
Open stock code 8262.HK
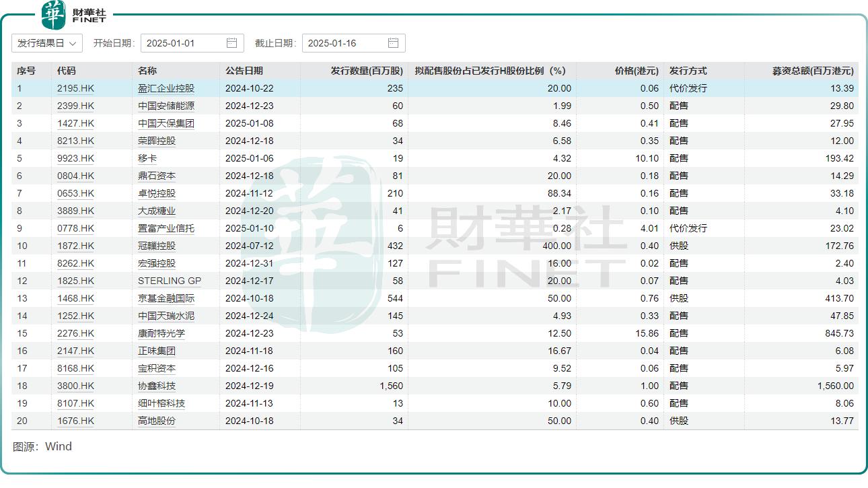click(x=76, y=263)
